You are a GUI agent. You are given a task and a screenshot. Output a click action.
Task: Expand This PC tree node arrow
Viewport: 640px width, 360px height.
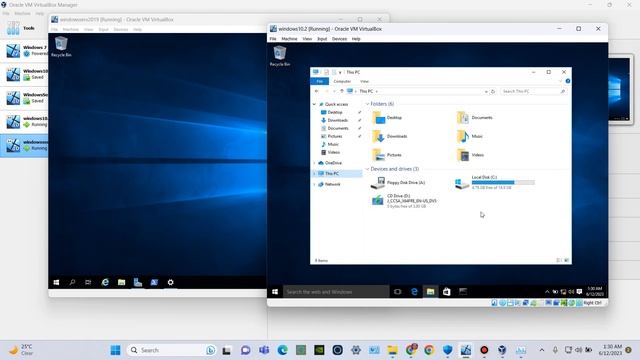314,173
